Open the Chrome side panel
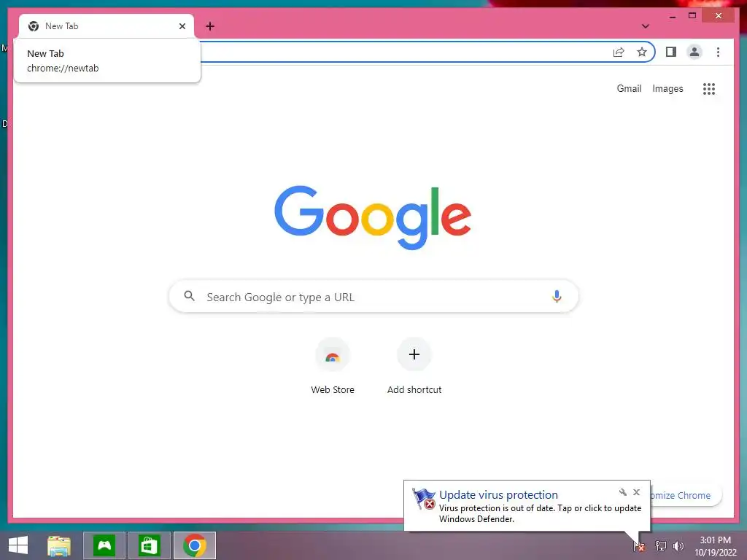The height and width of the screenshot is (560, 747). [x=671, y=52]
